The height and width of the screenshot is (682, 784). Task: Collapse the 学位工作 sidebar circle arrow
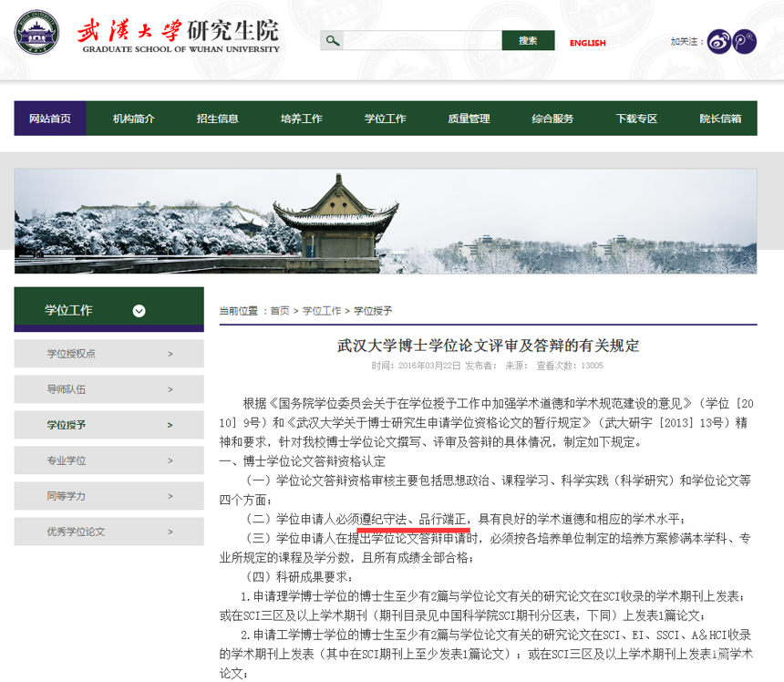(139, 311)
